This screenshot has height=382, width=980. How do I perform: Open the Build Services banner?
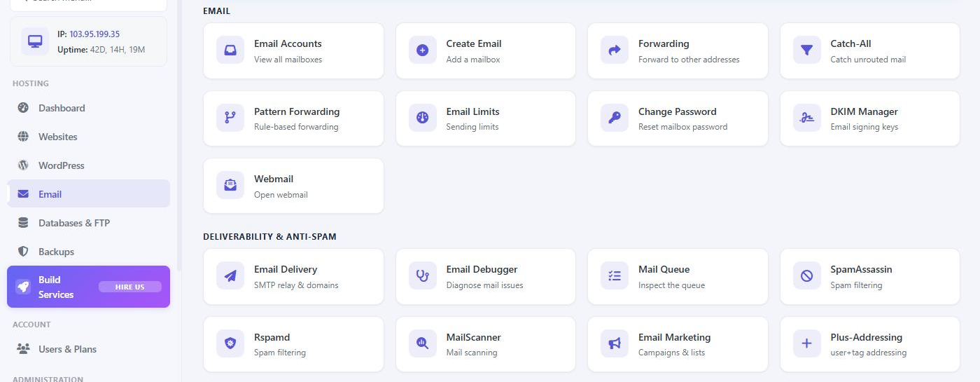(88, 287)
